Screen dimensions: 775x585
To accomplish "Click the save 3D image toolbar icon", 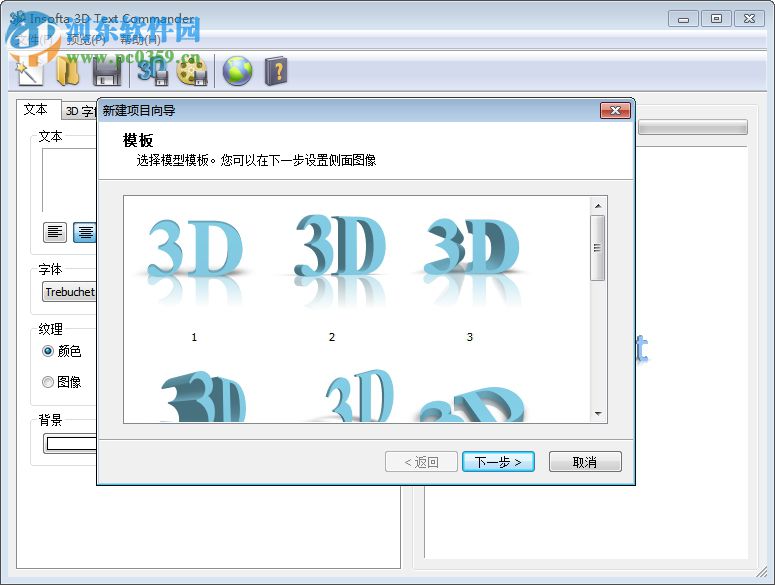I will (152, 72).
